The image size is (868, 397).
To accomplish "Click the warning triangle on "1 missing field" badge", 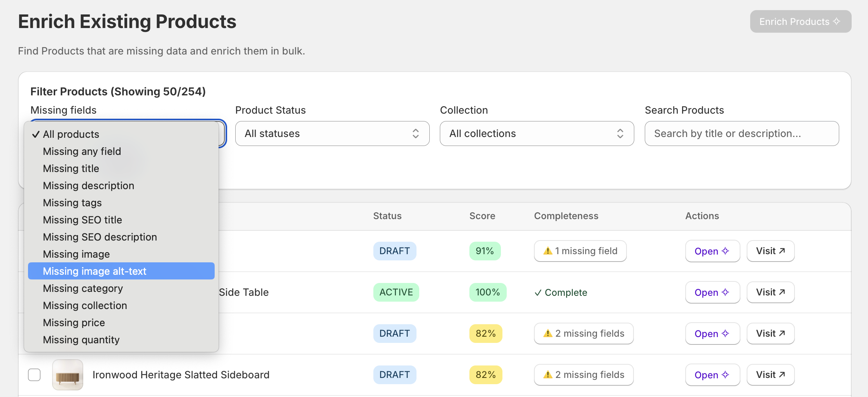I will click(x=549, y=251).
